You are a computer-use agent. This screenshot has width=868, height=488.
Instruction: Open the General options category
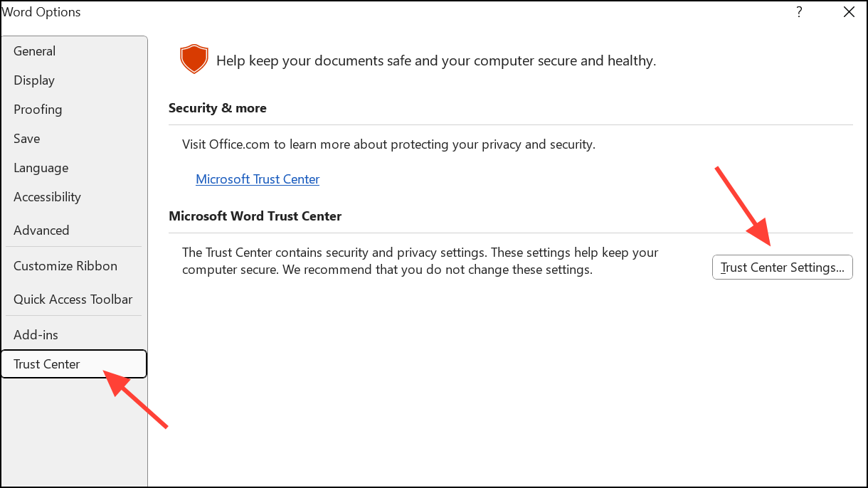tap(74, 51)
